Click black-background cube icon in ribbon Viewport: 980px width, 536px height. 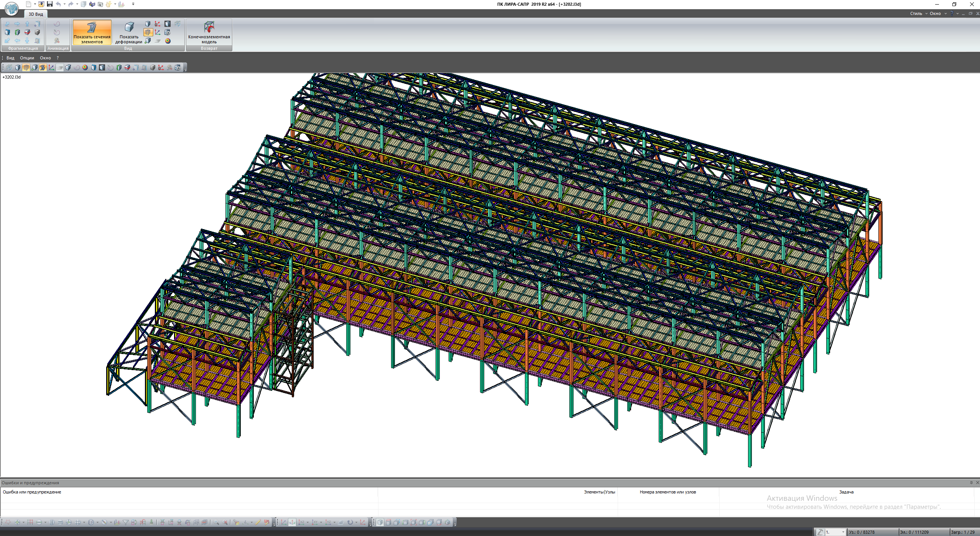[168, 24]
